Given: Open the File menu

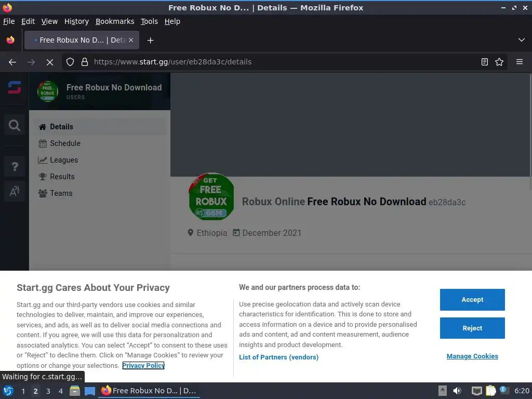Looking at the screenshot, I should pyautogui.click(x=9, y=21).
